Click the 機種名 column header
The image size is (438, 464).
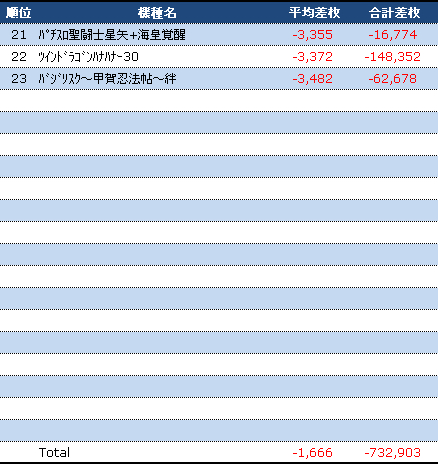click(x=157, y=13)
